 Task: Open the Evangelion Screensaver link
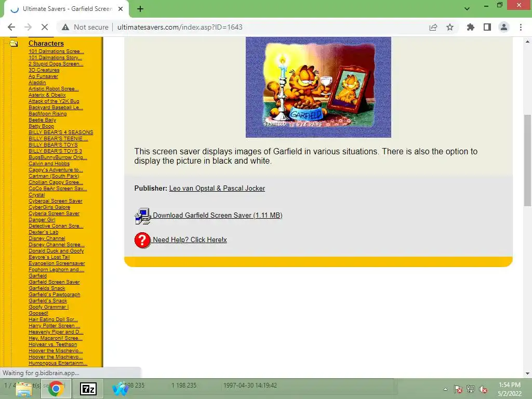tap(57, 263)
